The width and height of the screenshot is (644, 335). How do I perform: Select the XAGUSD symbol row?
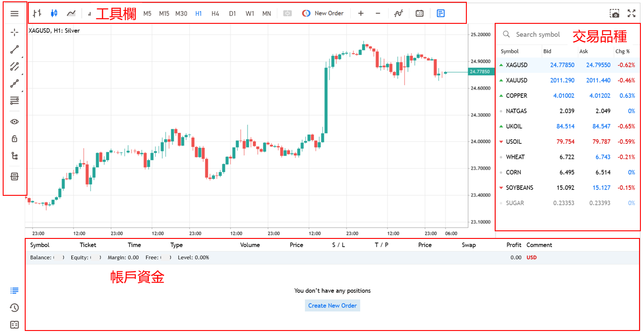(x=568, y=65)
